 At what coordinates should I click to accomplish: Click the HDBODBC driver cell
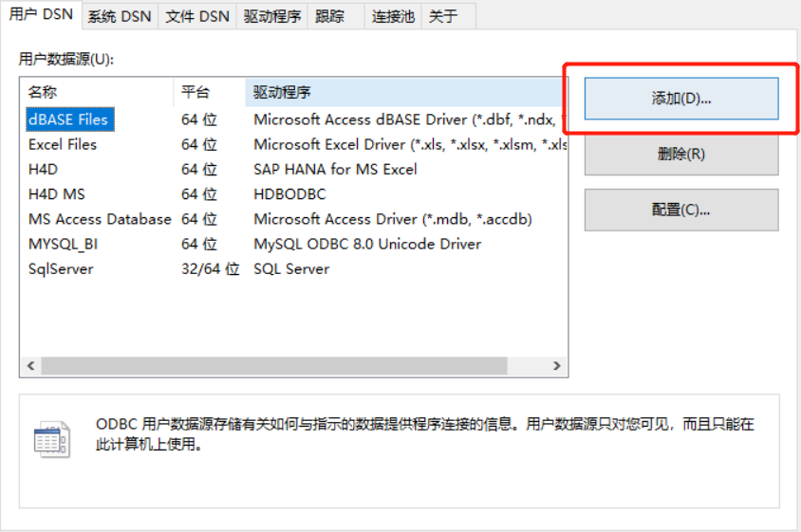(289, 194)
